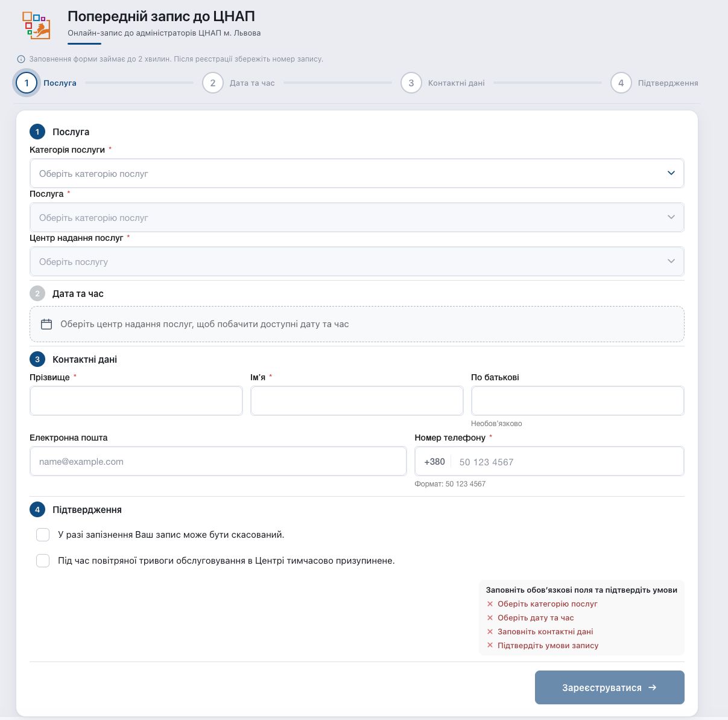Image resolution: width=728 pixels, height=720 pixels.
Task: Click the Формат: 50 123 4567 hint
Action: point(450,484)
